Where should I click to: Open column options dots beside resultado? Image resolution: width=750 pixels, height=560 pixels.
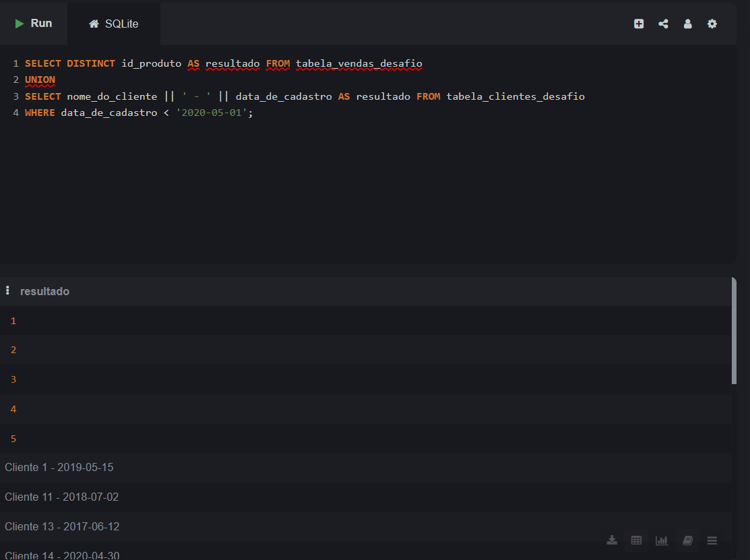[x=7, y=290]
